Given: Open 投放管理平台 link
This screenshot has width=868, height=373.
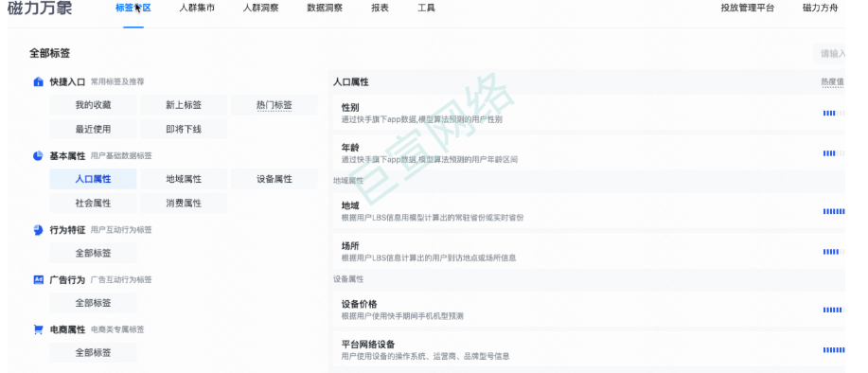Looking at the screenshot, I should (x=748, y=9).
